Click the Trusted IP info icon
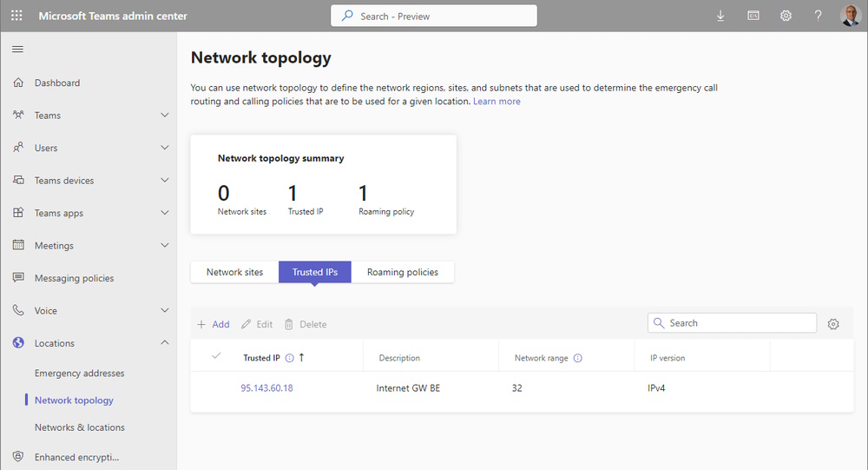868x470 pixels. (x=290, y=358)
